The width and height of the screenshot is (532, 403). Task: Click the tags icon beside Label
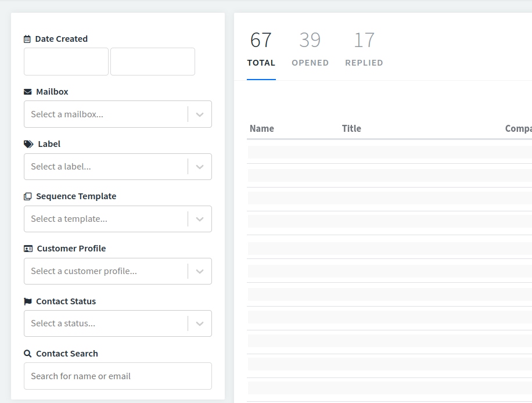pyautogui.click(x=28, y=144)
